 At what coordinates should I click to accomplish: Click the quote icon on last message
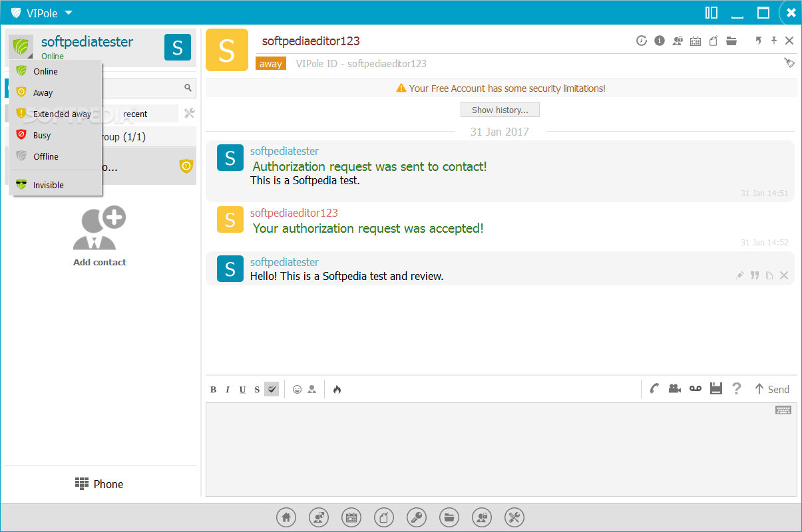click(x=755, y=275)
